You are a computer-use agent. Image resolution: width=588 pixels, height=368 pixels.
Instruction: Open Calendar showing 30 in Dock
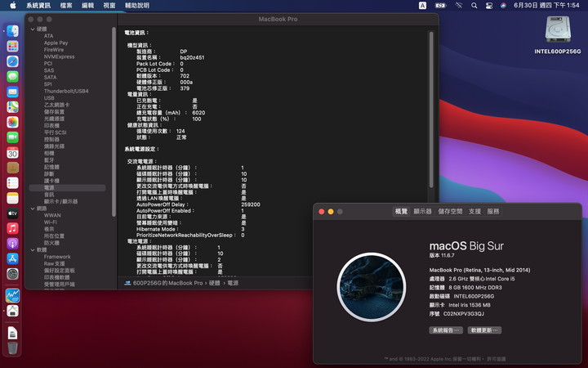[12, 152]
